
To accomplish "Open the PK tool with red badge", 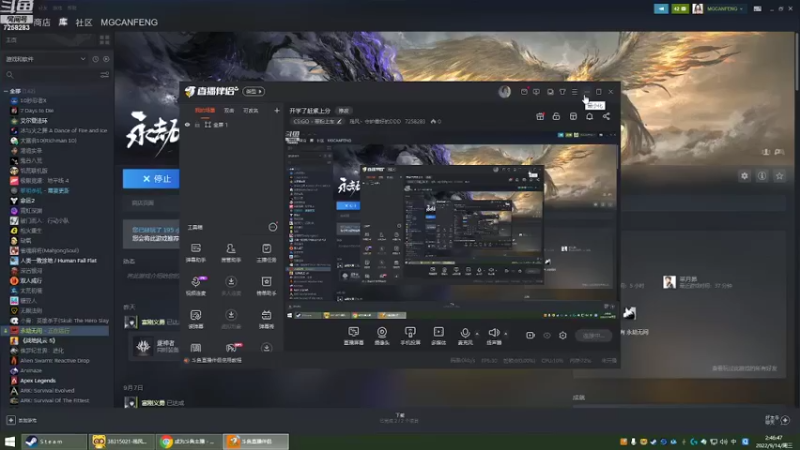I will pos(231,347).
